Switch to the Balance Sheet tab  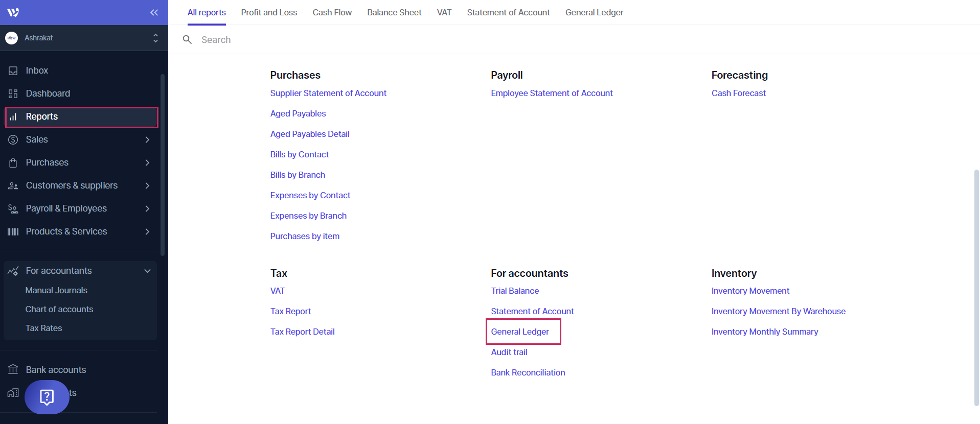(x=394, y=12)
